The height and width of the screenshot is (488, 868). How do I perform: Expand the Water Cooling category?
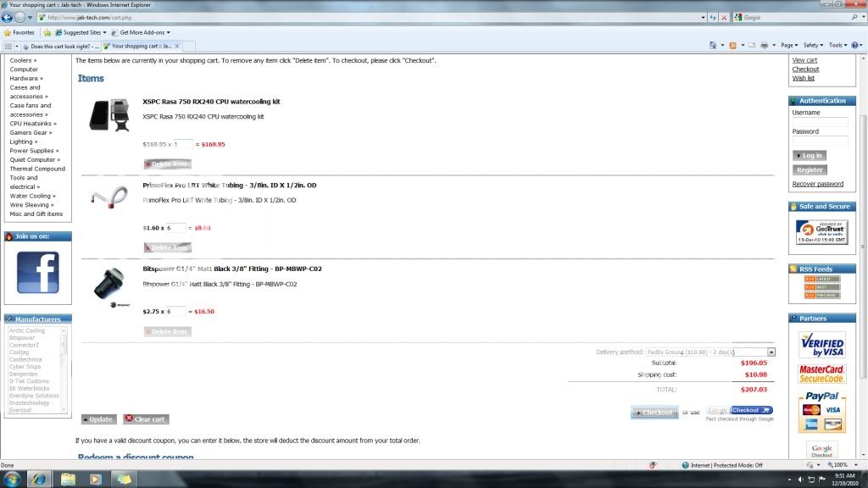[33, 196]
